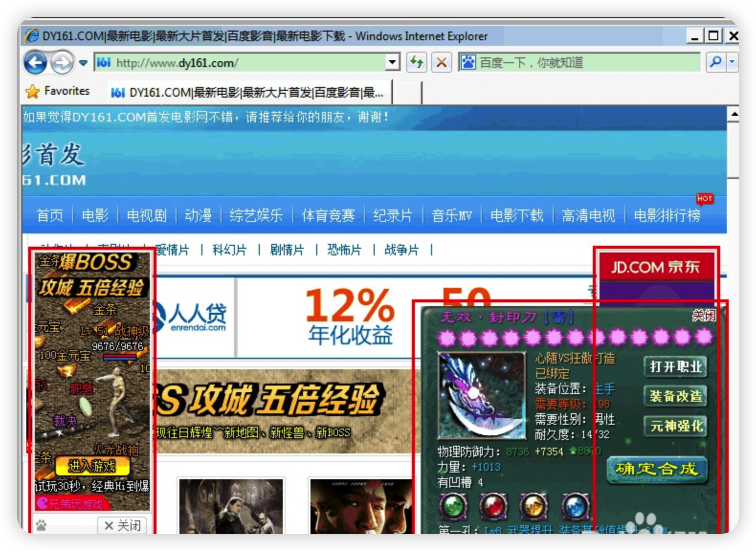Click the red gem socket icon
The image size is (756, 551).
tap(493, 506)
